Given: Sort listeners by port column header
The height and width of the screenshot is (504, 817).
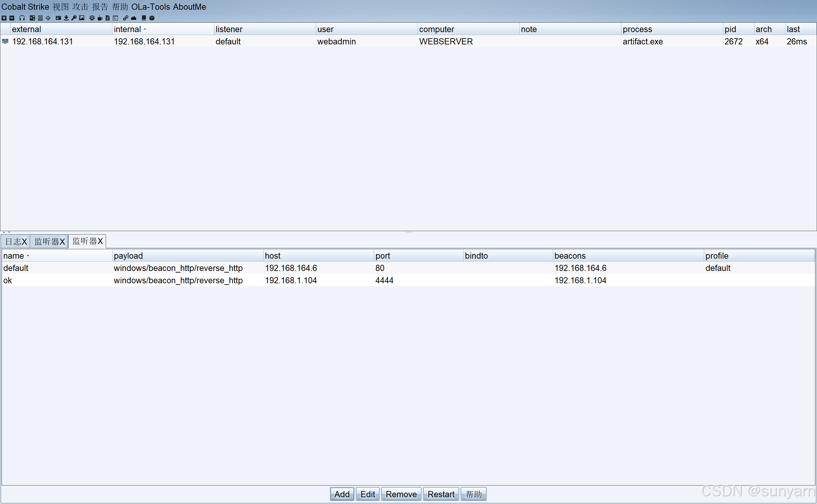Looking at the screenshot, I should [383, 256].
